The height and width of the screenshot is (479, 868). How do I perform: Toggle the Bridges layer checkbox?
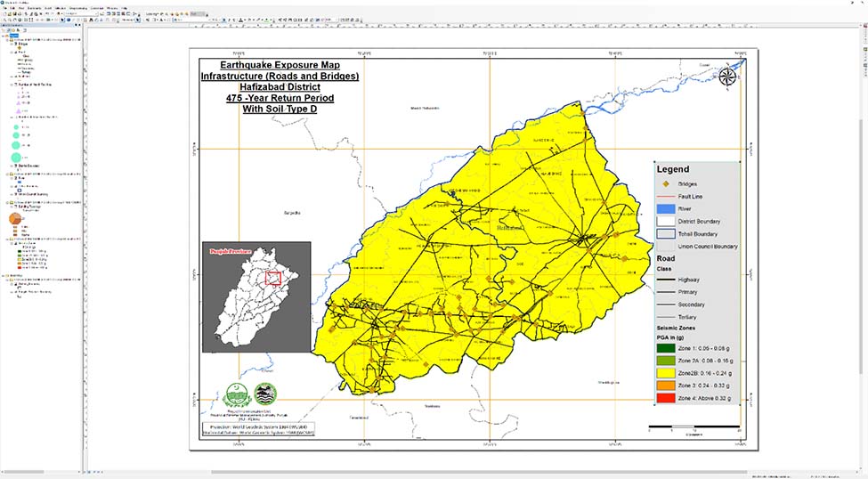pyautogui.click(x=9, y=46)
